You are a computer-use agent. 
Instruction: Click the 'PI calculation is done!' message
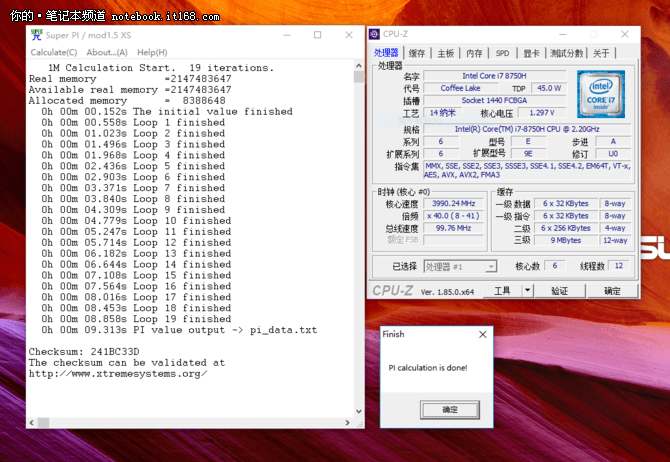coord(428,368)
